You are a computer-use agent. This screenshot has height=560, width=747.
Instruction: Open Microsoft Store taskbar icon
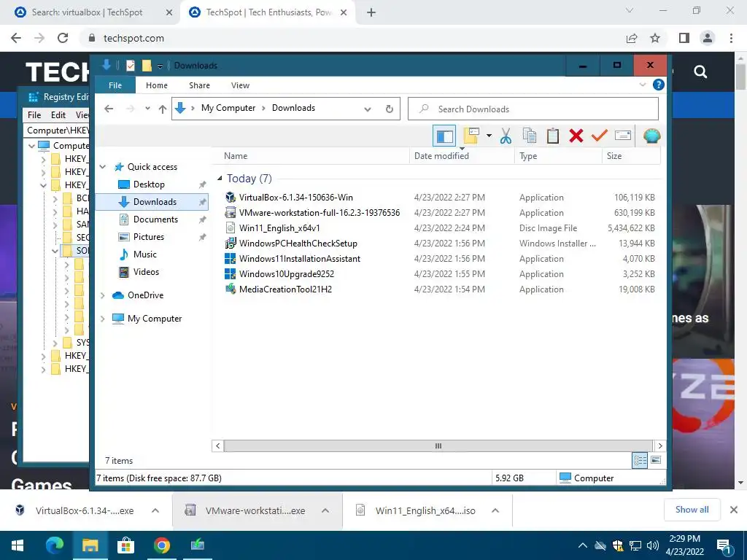tap(125, 545)
